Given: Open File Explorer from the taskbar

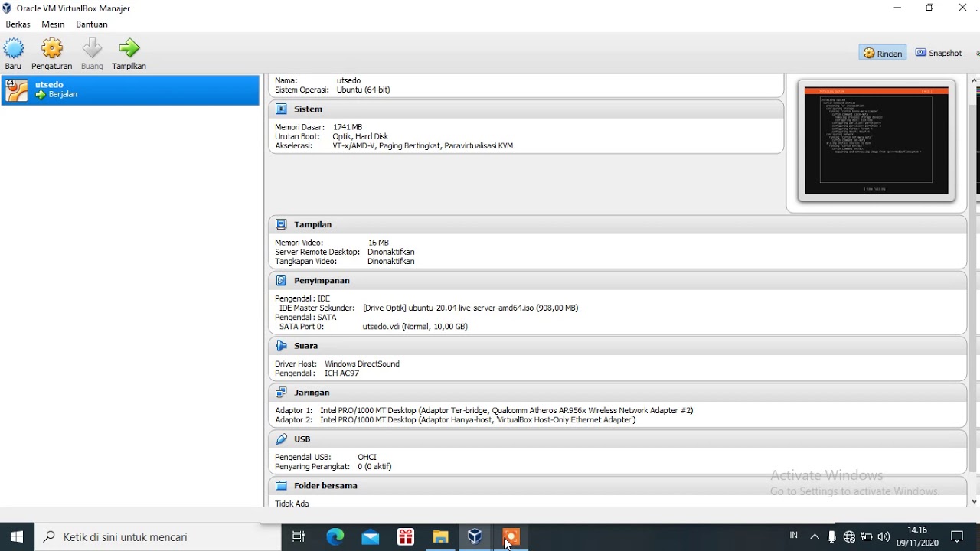Looking at the screenshot, I should [x=440, y=537].
